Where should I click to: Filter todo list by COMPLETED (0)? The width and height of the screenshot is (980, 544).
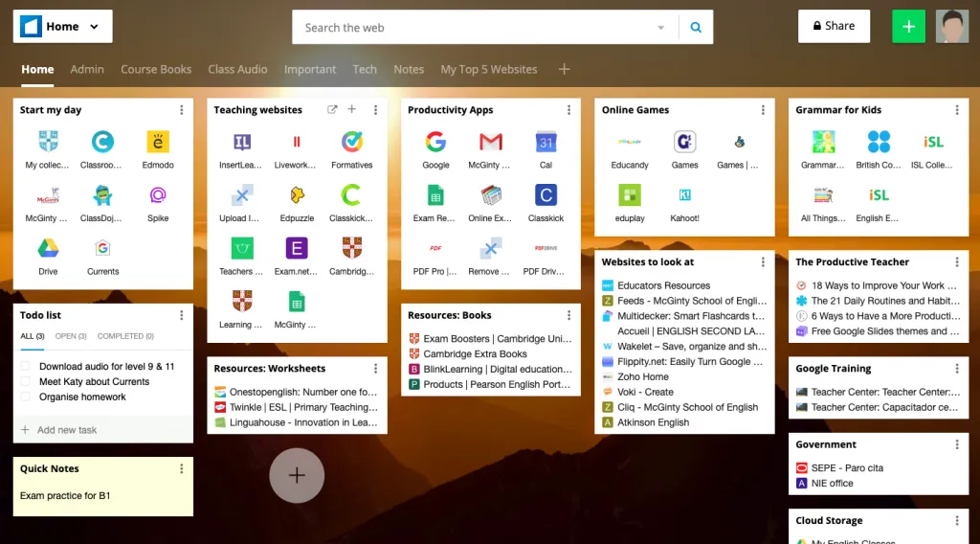125,336
